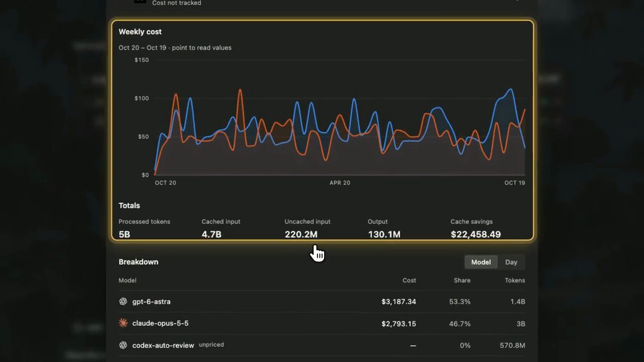Viewport: 644px width, 362px height.
Task: Click the blue line peak near OCT 19
Action: [x=511, y=89]
